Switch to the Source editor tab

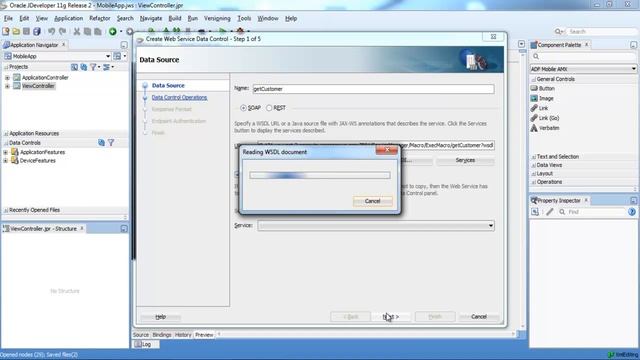(141, 335)
